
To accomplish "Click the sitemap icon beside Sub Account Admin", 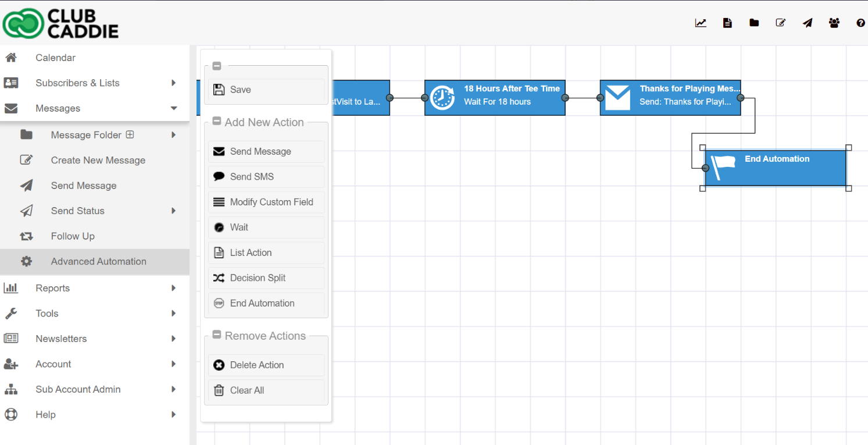I will pyautogui.click(x=11, y=389).
